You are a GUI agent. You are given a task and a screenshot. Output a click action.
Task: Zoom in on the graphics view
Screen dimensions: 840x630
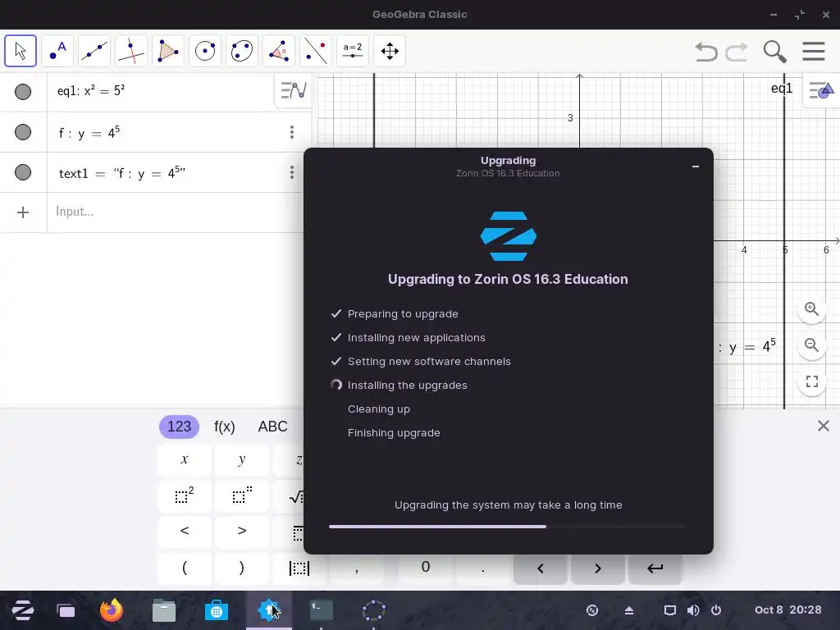point(811,309)
